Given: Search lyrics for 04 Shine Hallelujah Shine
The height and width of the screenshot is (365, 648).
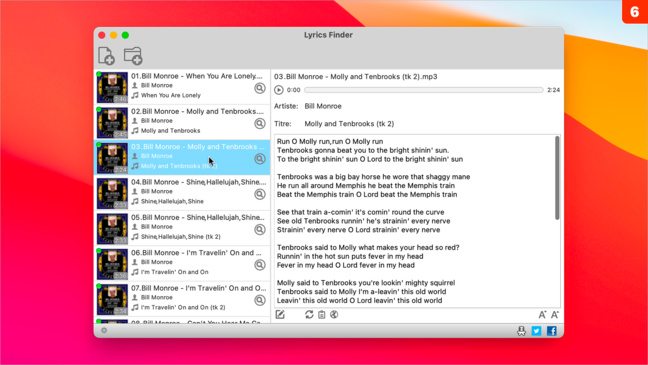Looking at the screenshot, I should click(260, 194).
